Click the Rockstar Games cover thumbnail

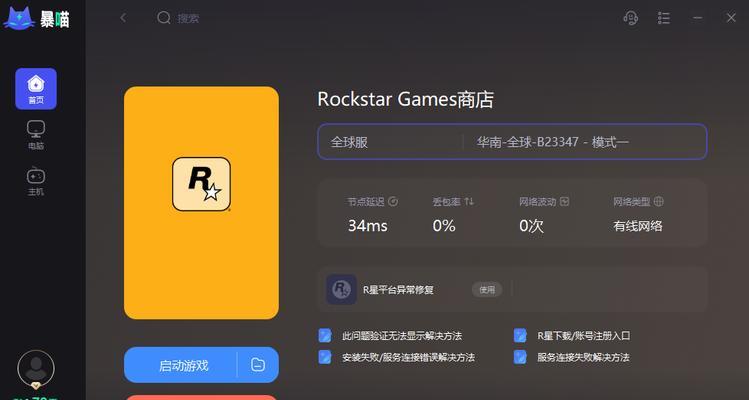click(201, 203)
